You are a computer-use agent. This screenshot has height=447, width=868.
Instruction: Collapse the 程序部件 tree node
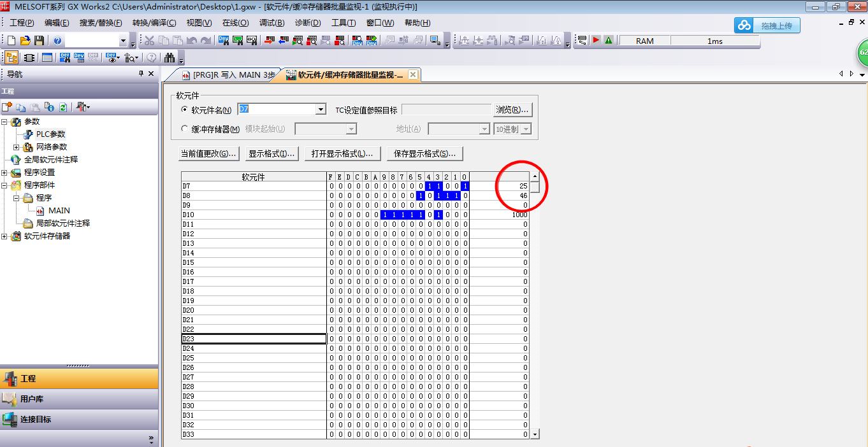5,185
